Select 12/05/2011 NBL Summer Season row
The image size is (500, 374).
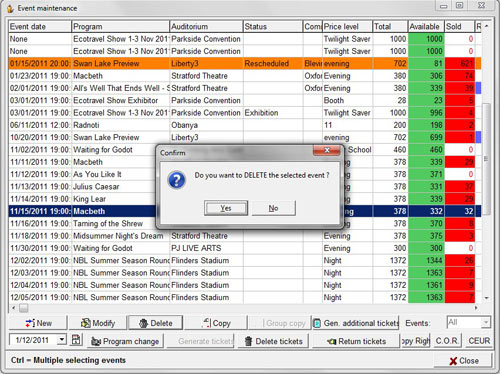[245, 298]
